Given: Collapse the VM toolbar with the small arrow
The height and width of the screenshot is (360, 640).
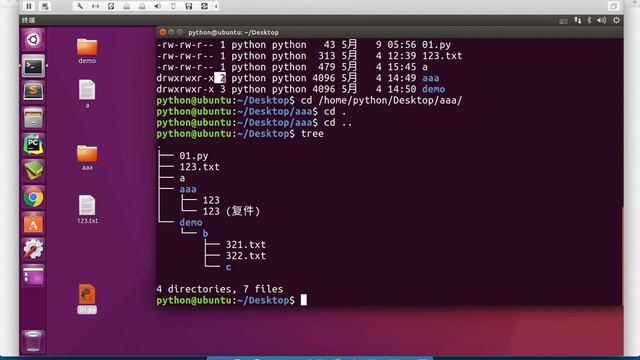Looking at the screenshot, I should (x=216, y=6).
